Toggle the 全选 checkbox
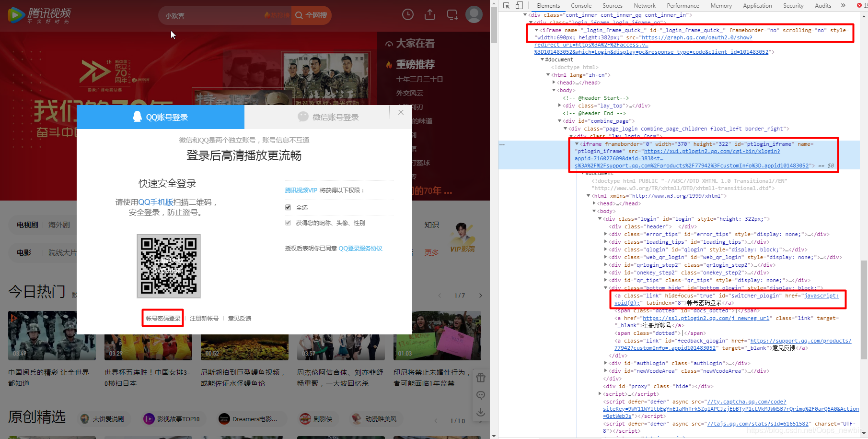This screenshot has height=439, width=868. coord(288,207)
